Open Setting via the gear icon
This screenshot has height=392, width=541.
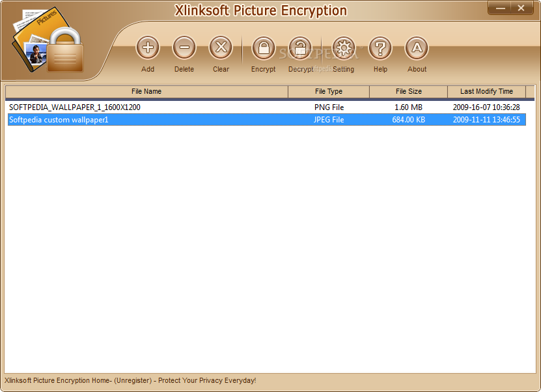click(x=344, y=48)
